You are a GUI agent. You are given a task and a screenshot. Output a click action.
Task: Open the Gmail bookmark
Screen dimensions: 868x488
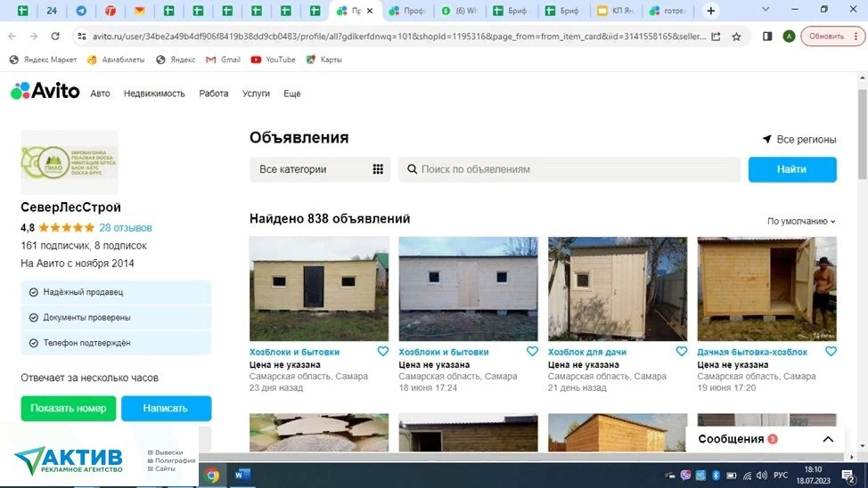[x=223, y=60]
